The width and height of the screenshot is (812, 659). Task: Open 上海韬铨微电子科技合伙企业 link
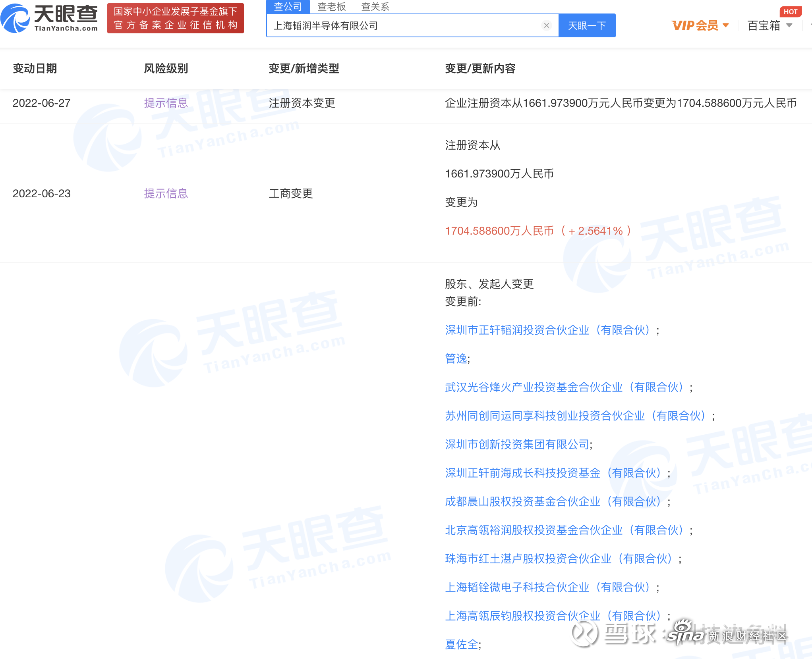(x=548, y=588)
